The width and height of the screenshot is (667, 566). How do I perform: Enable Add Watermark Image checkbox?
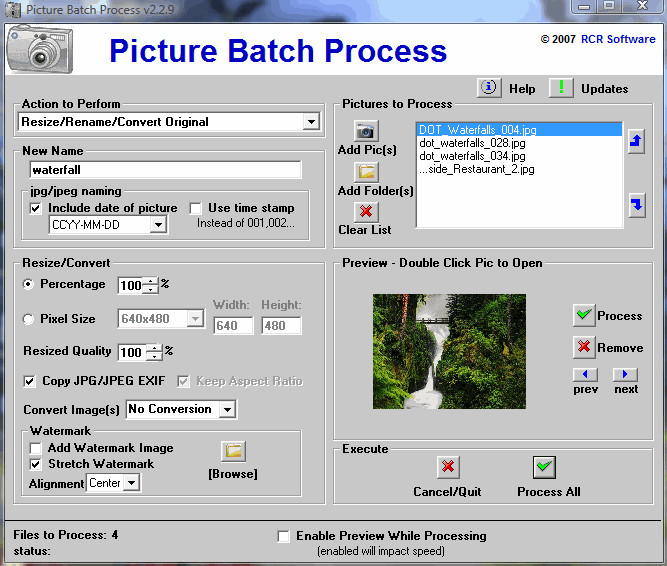click(x=36, y=448)
